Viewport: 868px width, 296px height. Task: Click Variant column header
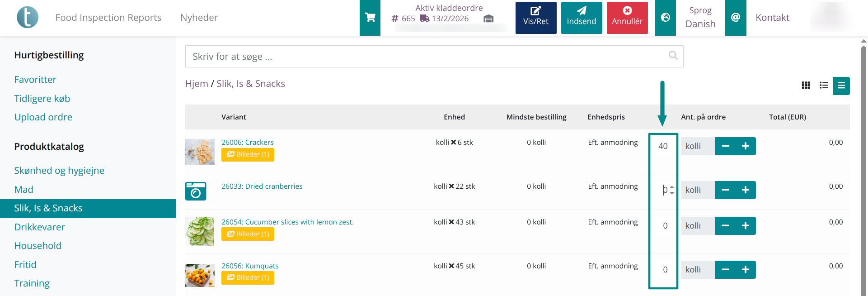tap(234, 117)
